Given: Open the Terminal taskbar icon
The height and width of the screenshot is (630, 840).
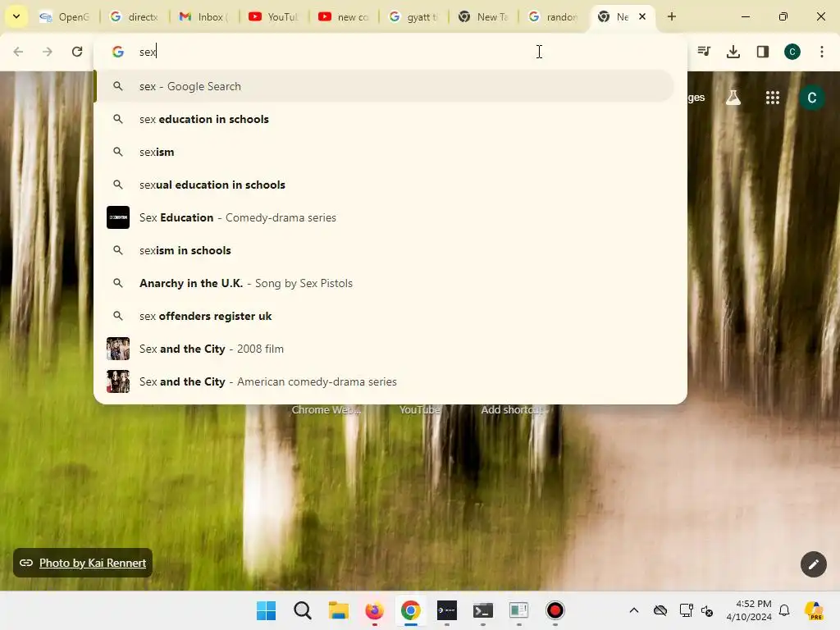Looking at the screenshot, I should [x=482, y=610].
